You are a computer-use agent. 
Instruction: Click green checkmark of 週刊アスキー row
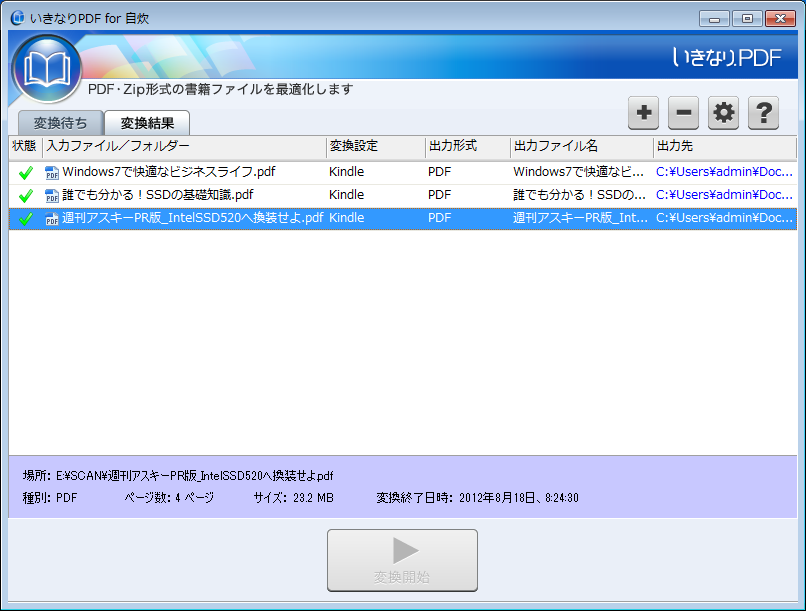click(26, 219)
